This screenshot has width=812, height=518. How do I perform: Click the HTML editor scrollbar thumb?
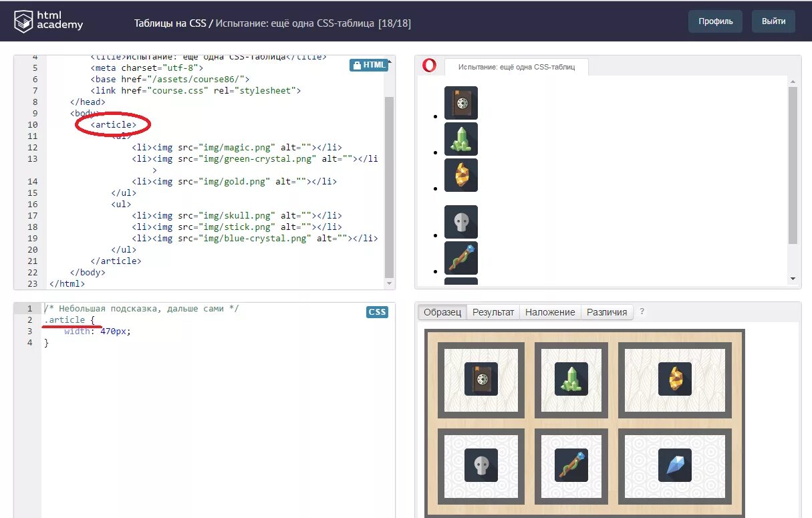coord(389,186)
